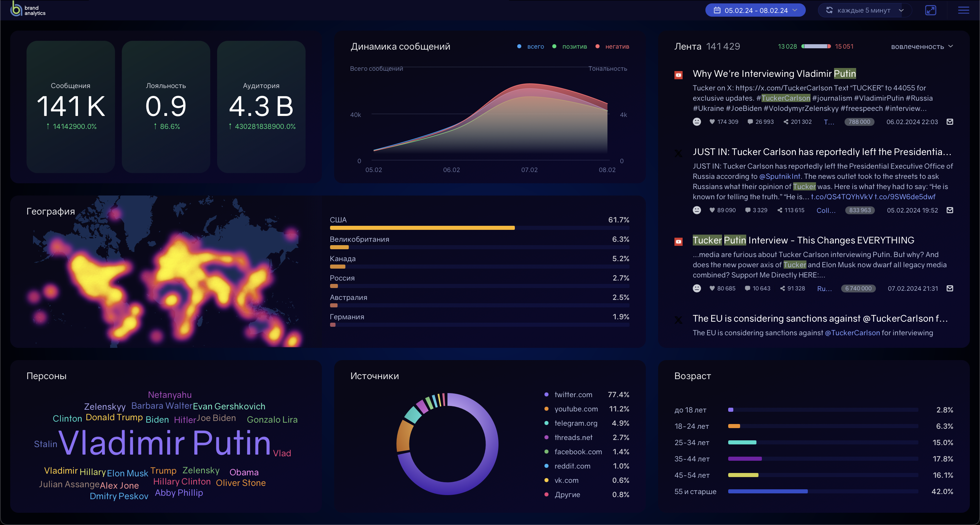Click the sentiment ratio bar in Лента header
Screen dimensions: 980x525
coord(816,46)
